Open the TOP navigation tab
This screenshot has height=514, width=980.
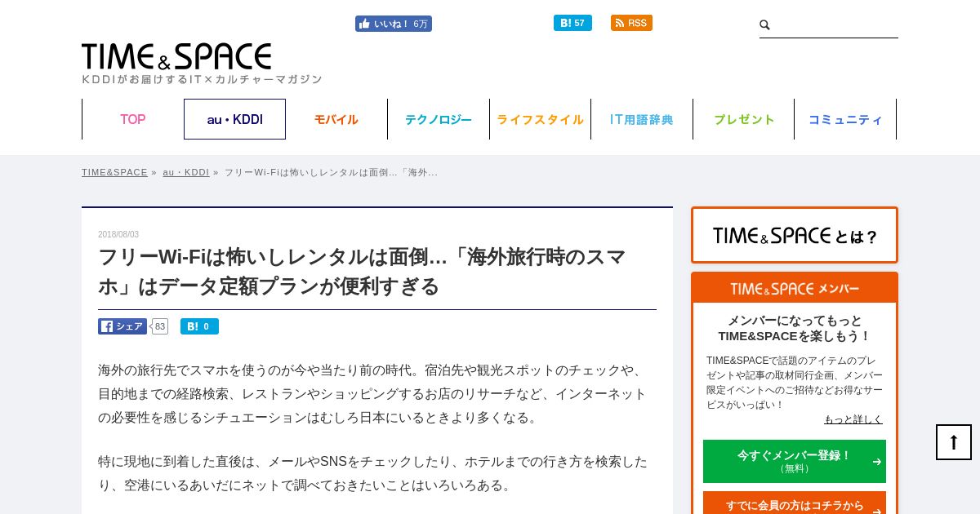133,119
